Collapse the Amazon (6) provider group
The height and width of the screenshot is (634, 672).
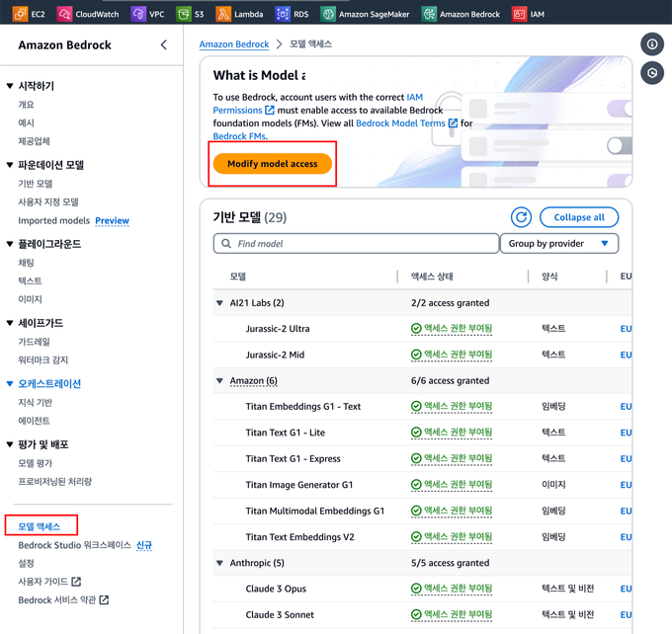coord(219,380)
